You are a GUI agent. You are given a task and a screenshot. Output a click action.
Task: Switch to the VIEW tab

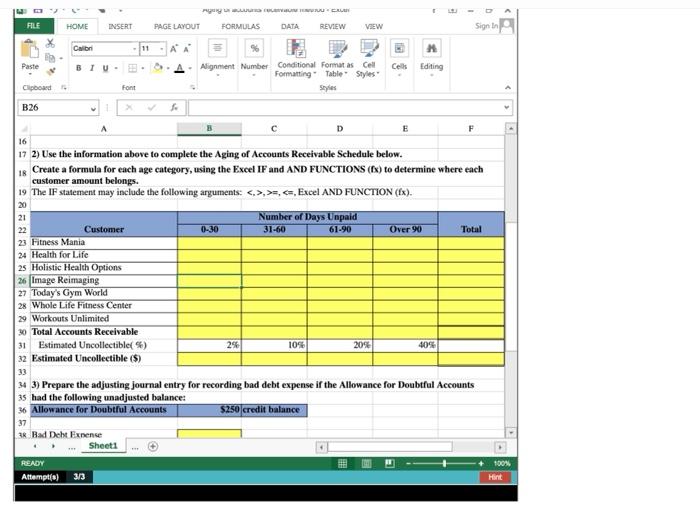(374, 26)
